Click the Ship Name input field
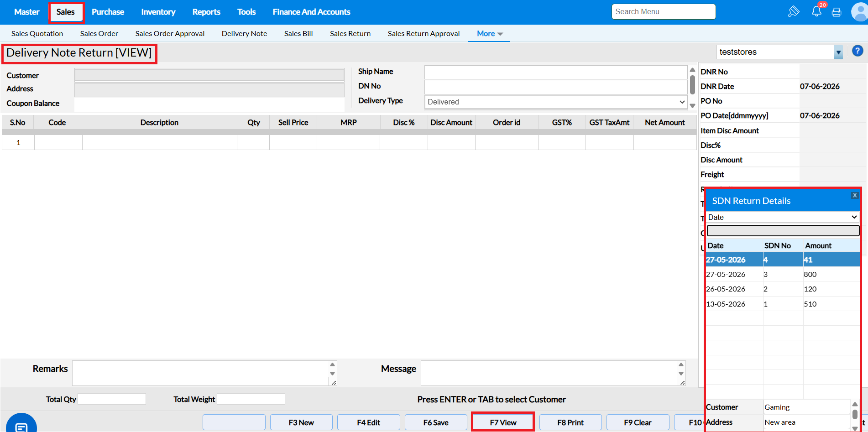 (556, 72)
